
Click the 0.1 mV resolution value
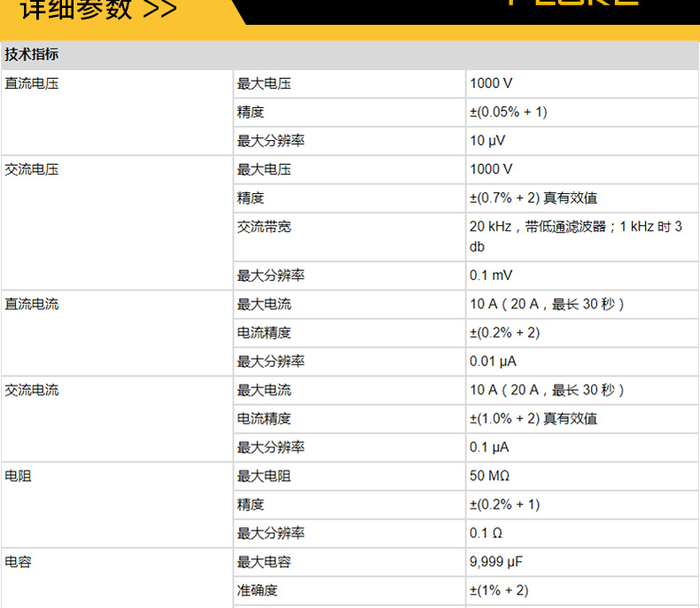[491, 275]
